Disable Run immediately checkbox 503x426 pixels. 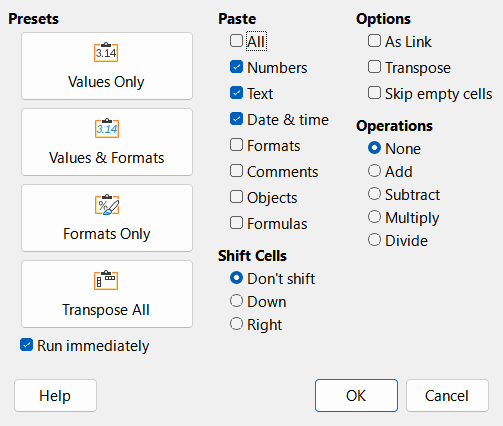(26, 345)
